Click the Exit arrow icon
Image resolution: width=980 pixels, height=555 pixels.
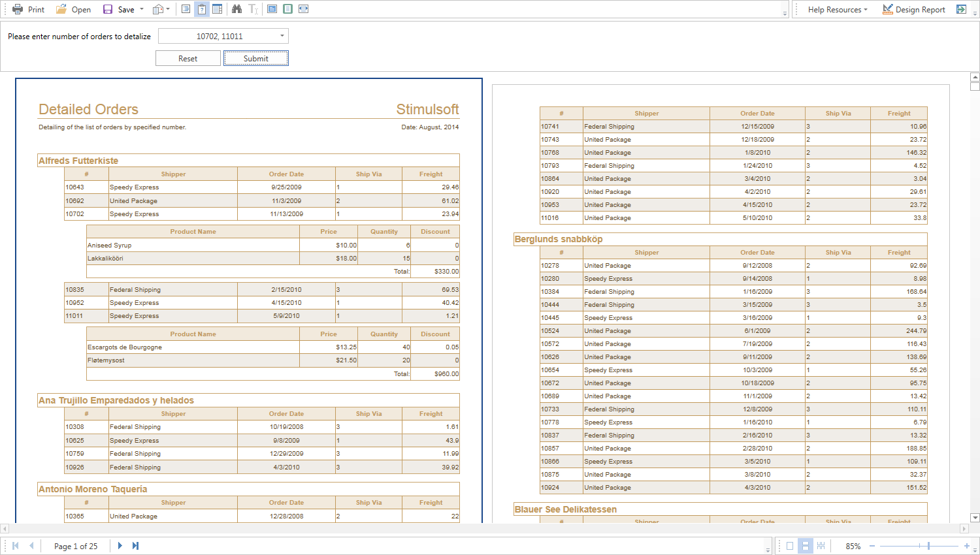click(961, 9)
